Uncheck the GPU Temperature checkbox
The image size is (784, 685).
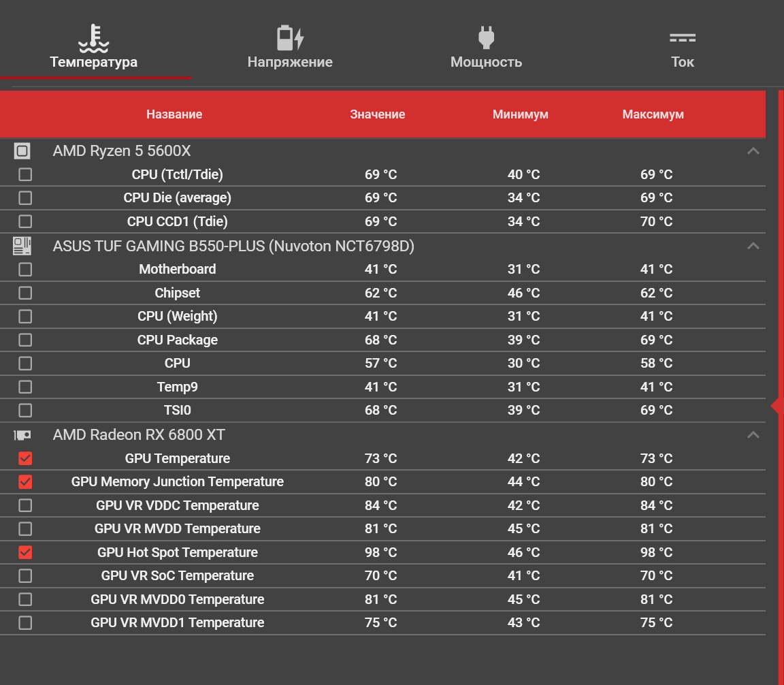click(25, 458)
